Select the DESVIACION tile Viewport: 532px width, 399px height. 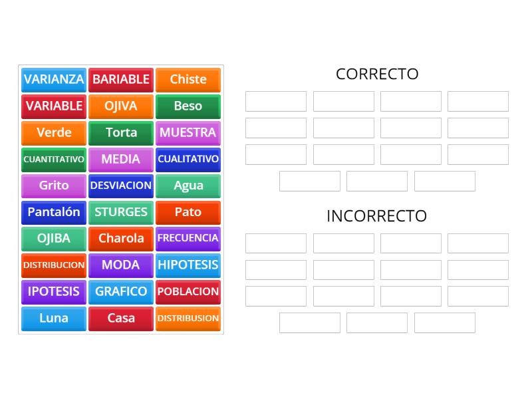[x=121, y=186]
